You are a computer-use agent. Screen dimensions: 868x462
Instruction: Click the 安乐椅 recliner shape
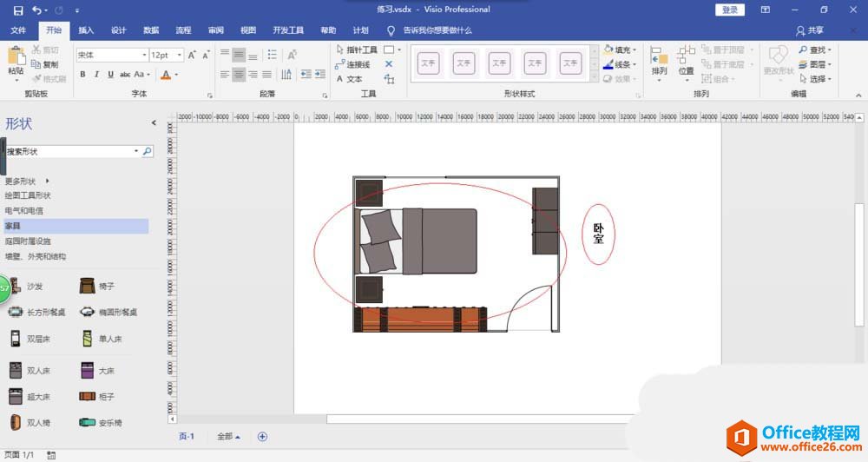click(98, 423)
